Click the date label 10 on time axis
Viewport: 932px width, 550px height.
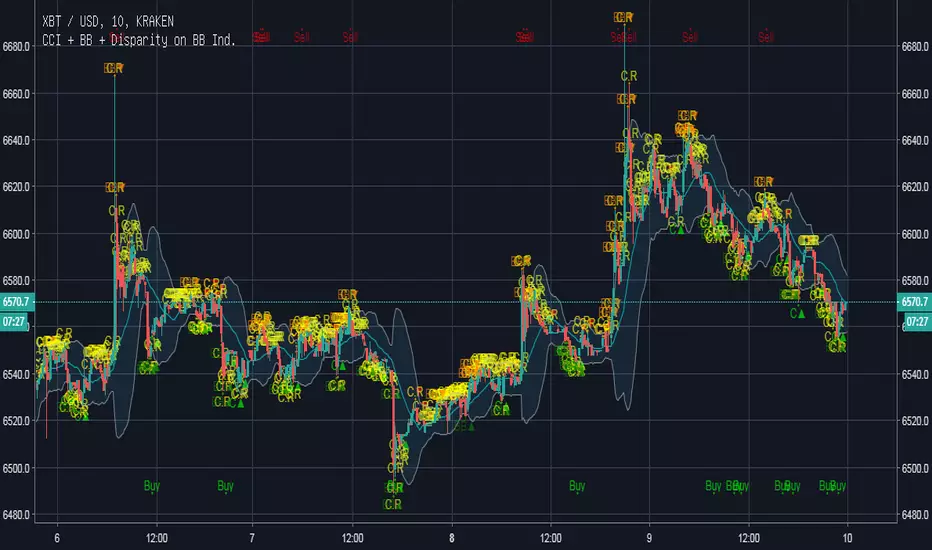click(x=847, y=538)
